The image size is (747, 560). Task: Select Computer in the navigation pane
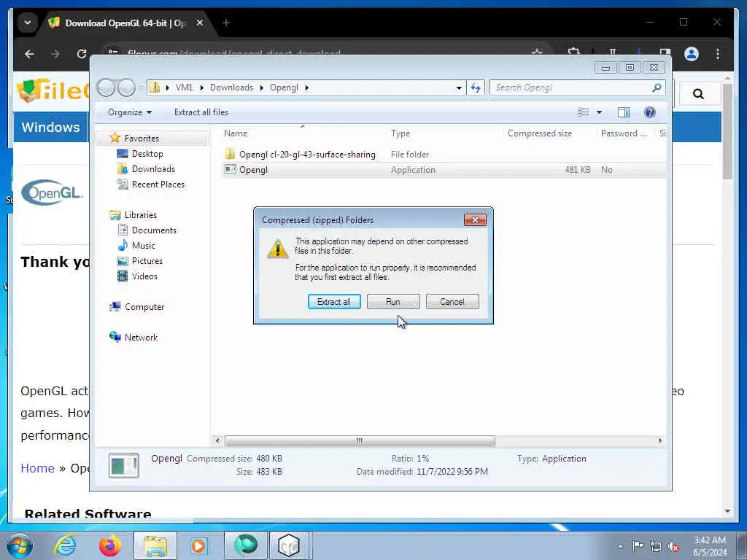point(144,307)
